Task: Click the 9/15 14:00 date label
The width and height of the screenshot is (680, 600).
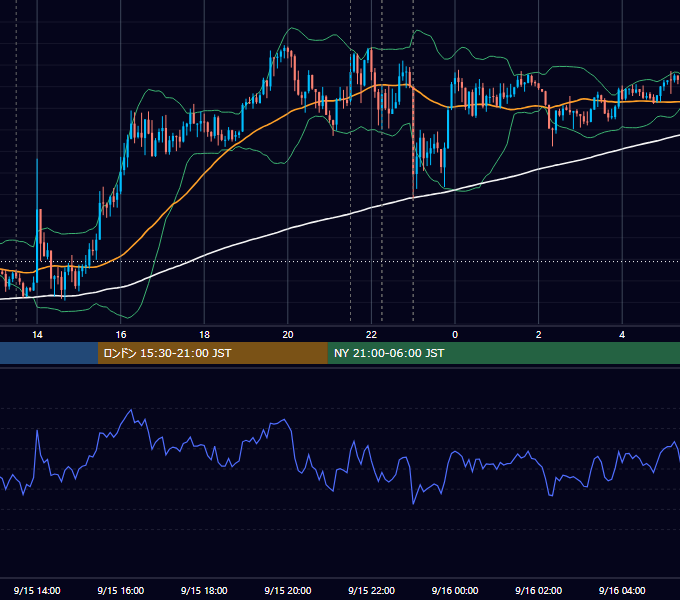Action: tap(37, 590)
